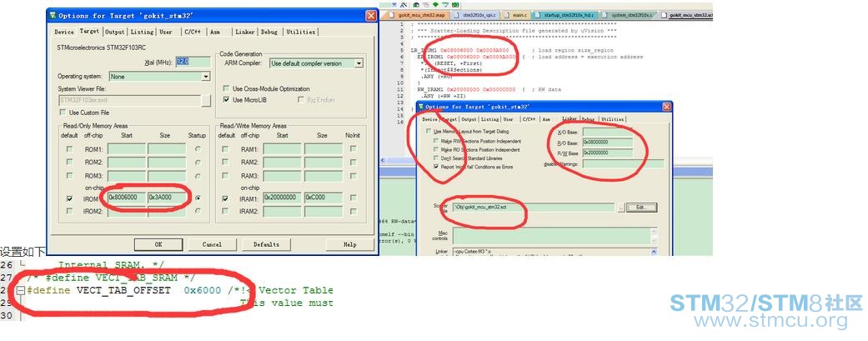Click Cancel in the left Options dialog
The image size is (868, 341).
pyautogui.click(x=212, y=244)
